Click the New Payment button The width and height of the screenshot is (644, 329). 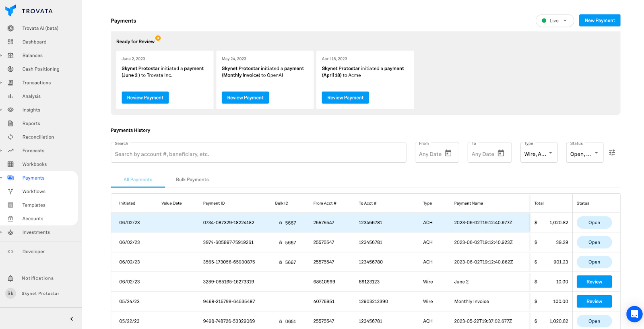click(x=599, y=21)
